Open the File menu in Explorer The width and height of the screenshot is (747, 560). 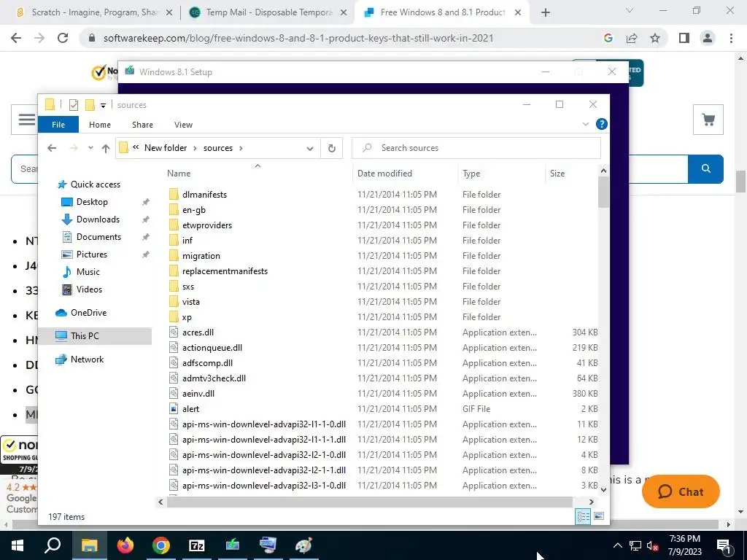58,125
